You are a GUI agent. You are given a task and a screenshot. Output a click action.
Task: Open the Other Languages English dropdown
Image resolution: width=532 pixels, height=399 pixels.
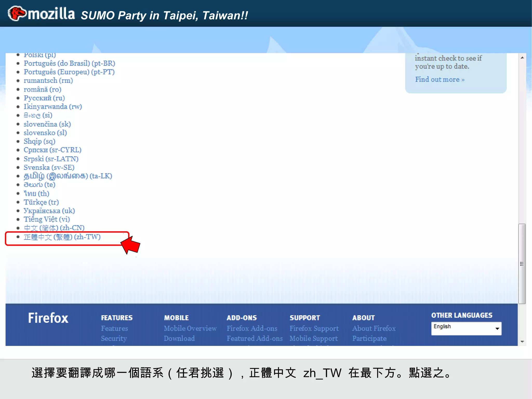tap(466, 329)
